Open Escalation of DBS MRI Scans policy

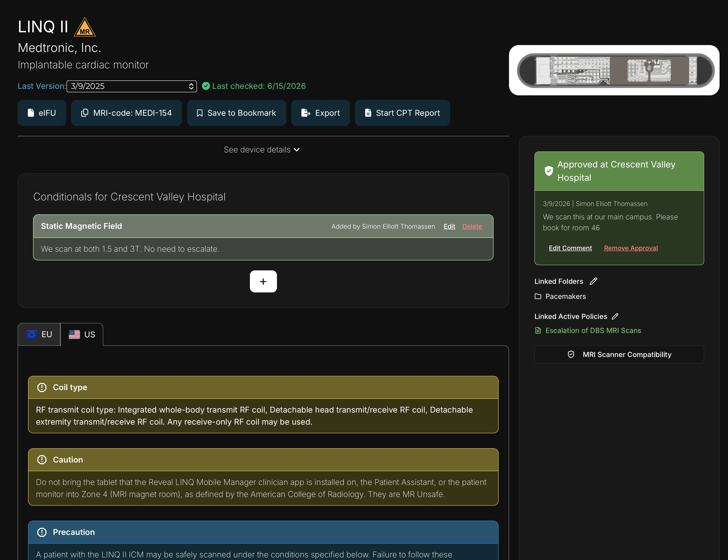(x=588, y=330)
